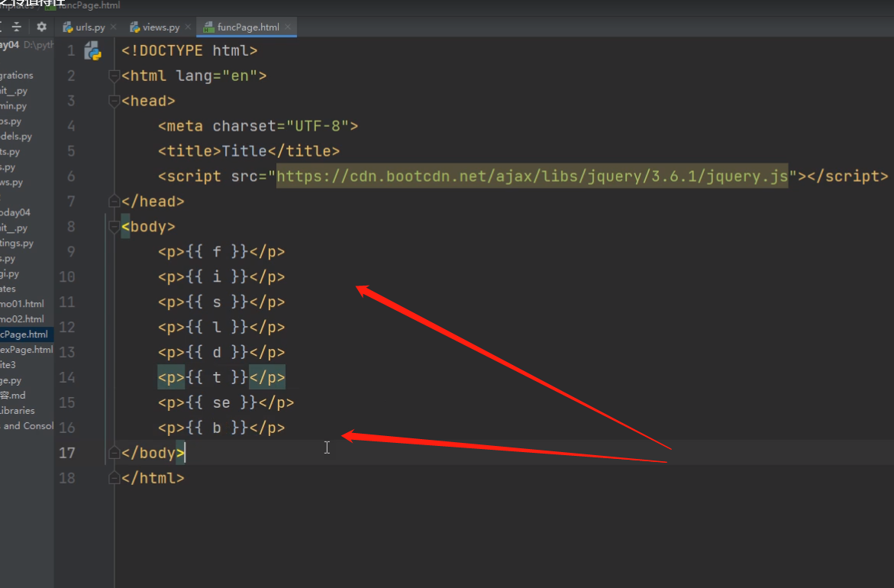Click the meta charset="UTF-8" line
The image size is (894, 588).
coord(258,126)
